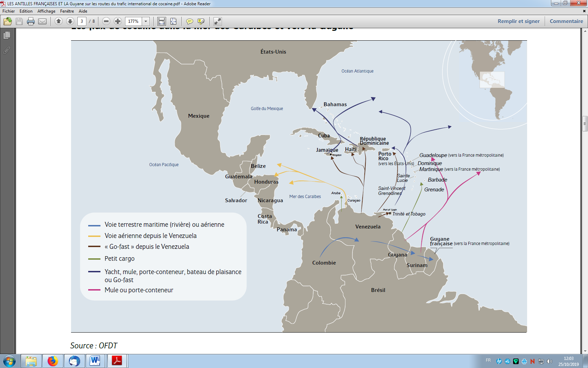This screenshot has width=588, height=368.
Task: Add a sticky note comment
Action: (189, 21)
